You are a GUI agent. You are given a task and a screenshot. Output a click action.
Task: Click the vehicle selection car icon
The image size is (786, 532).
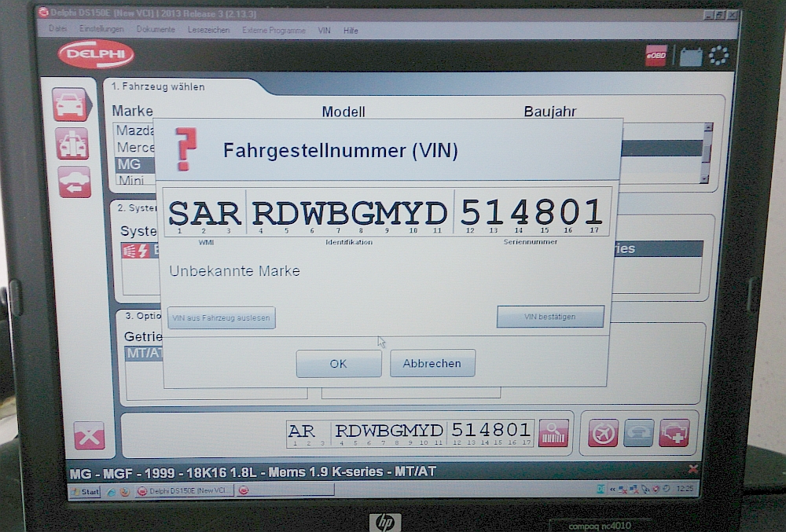coord(70,105)
